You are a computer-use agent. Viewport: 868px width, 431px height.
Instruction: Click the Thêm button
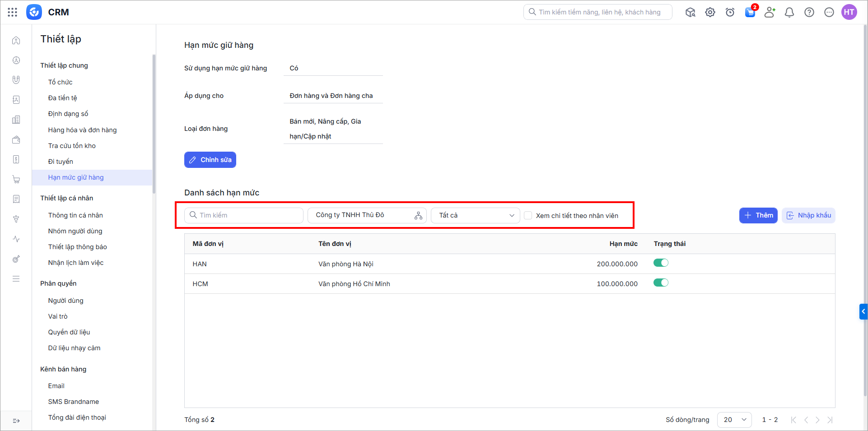(758, 215)
